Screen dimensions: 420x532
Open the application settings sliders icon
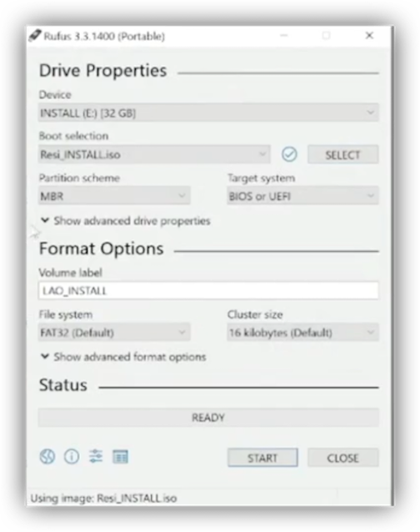pos(96,457)
